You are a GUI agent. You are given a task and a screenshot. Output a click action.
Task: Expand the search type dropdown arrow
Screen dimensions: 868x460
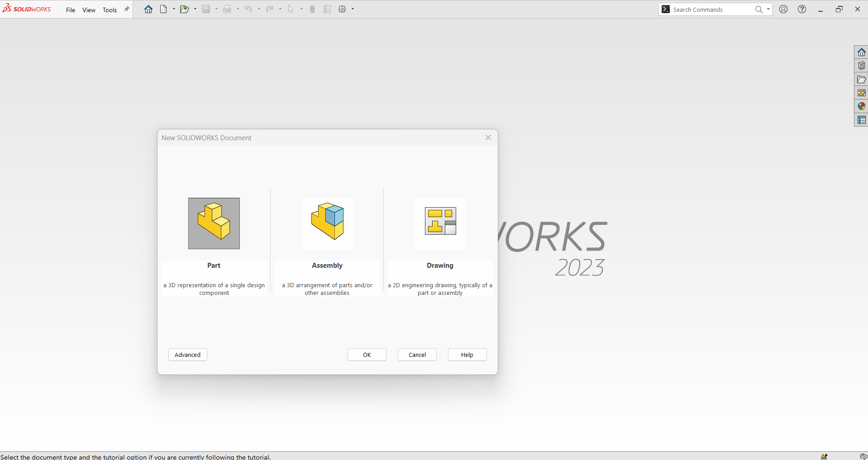click(x=768, y=9)
